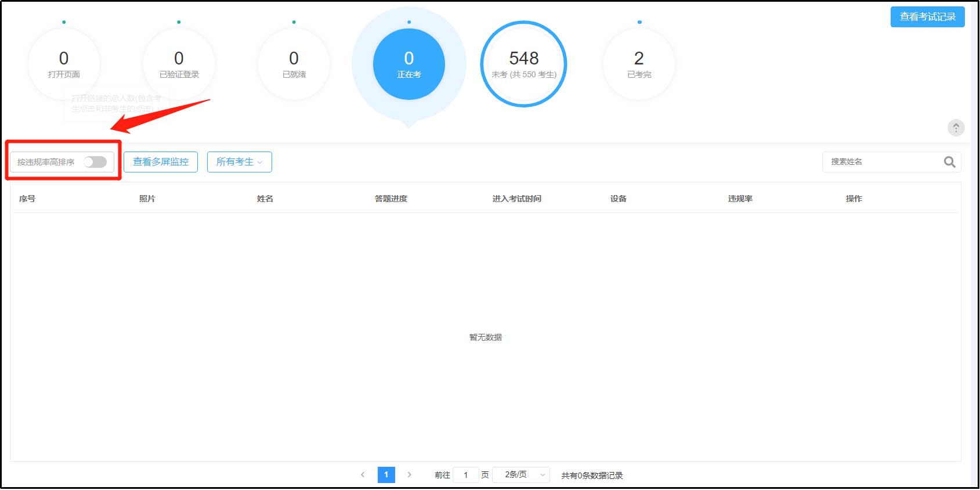Select the 打开页面 status circle

64,64
